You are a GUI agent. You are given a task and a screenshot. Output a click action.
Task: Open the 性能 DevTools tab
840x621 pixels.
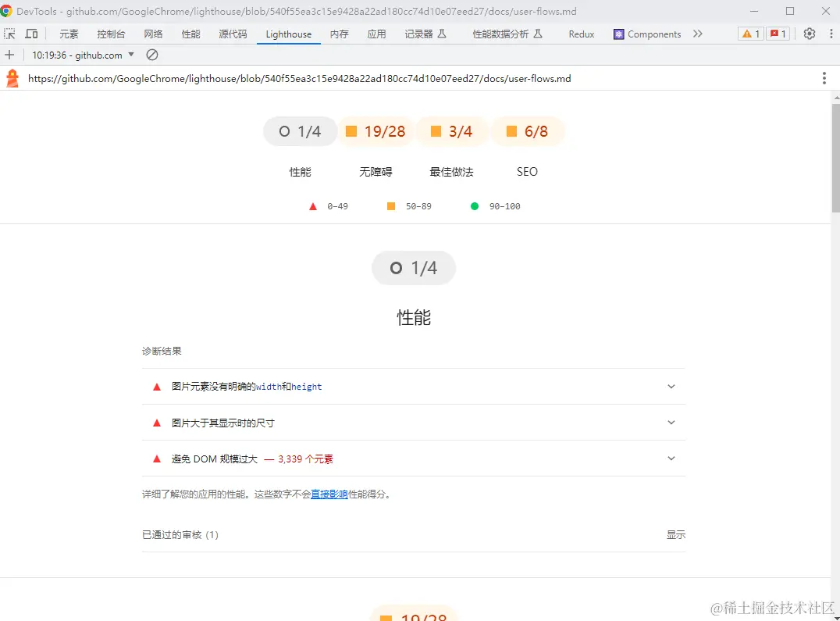(x=190, y=34)
